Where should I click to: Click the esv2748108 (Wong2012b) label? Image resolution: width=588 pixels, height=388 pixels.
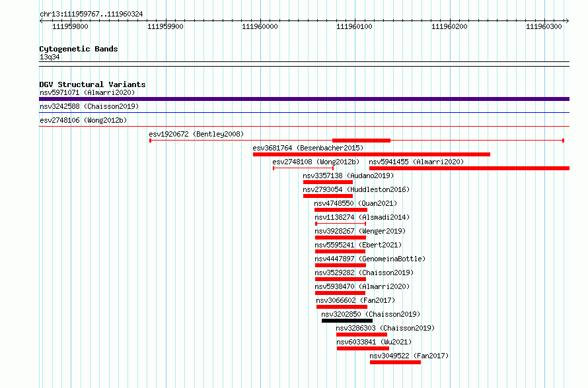click(316, 162)
